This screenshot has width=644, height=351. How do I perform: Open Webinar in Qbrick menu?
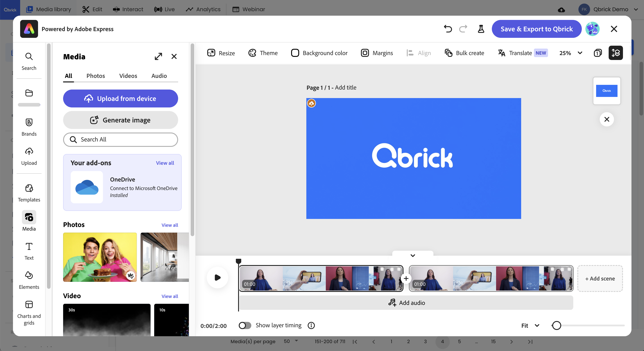coord(249,9)
